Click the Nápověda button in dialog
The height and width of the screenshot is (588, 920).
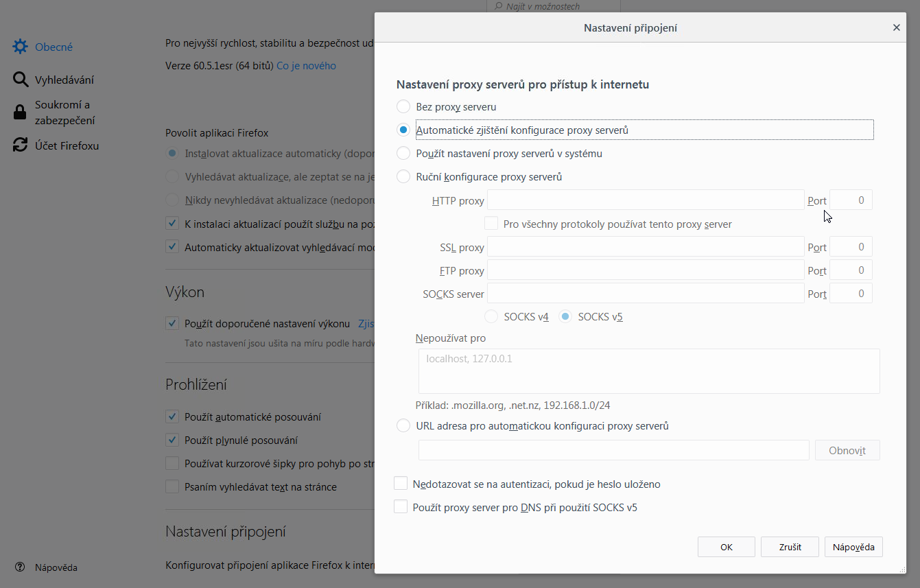pyautogui.click(x=853, y=547)
